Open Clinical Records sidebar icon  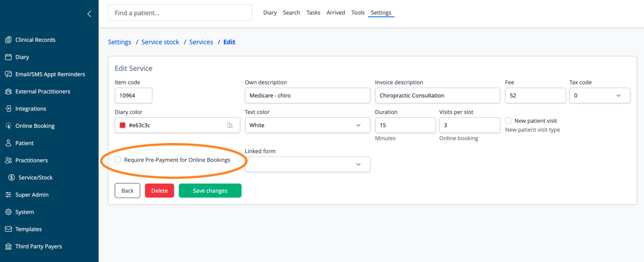(x=8, y=40)
